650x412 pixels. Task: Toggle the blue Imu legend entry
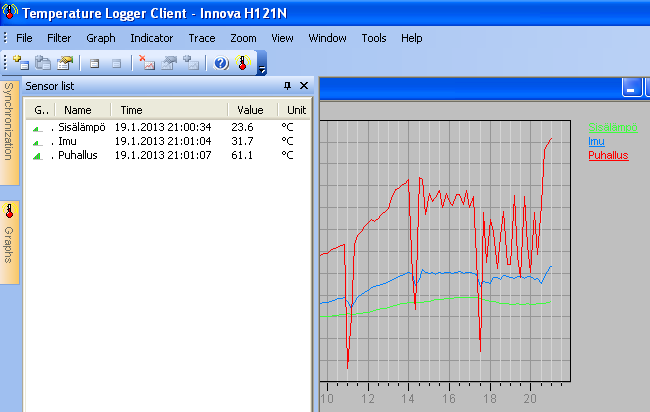tap(596, 141)
